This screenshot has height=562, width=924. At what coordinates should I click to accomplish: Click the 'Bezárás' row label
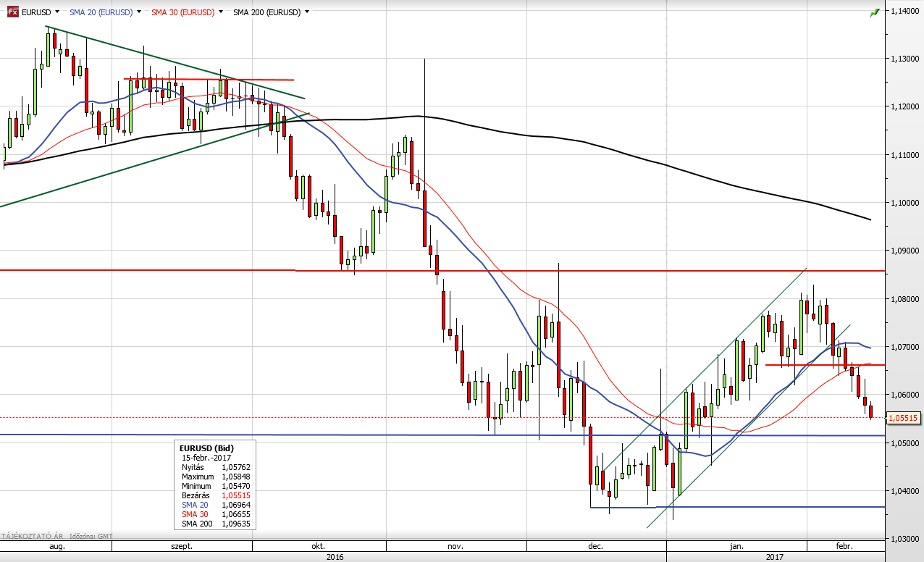click(x=195, y=495)
